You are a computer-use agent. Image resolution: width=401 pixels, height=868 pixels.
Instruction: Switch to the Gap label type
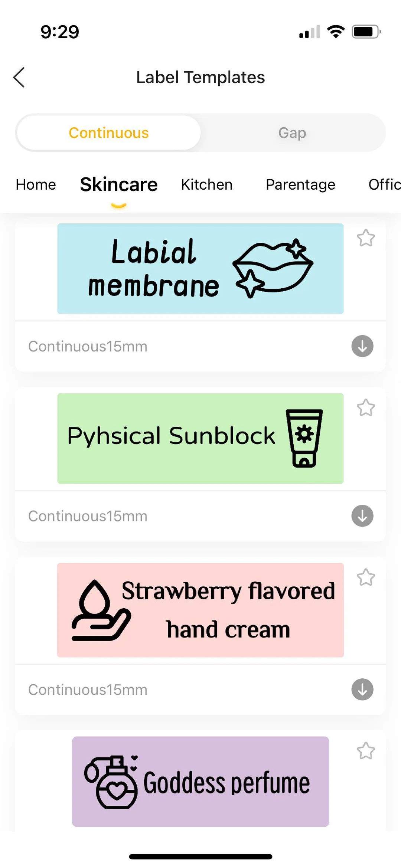(x=292, y=133)
